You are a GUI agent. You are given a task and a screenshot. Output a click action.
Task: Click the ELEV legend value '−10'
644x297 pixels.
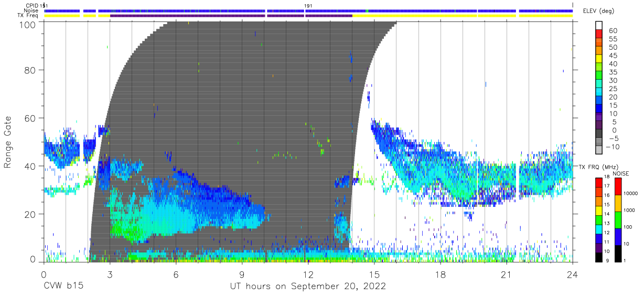tap(614, 147)
